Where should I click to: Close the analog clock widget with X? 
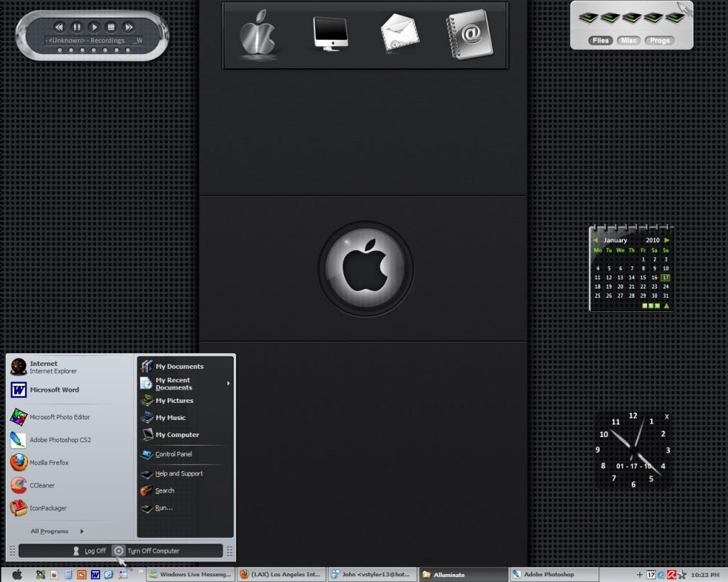(667, 416)
